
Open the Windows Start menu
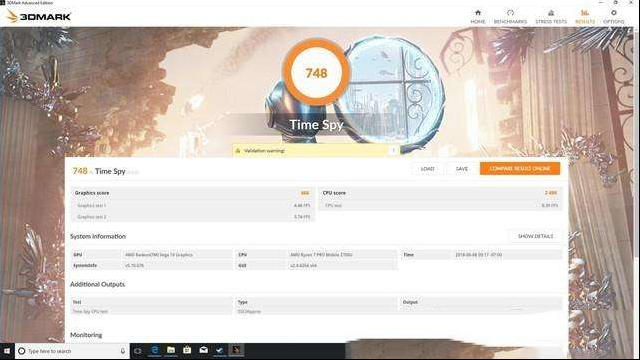click(7, 351)
